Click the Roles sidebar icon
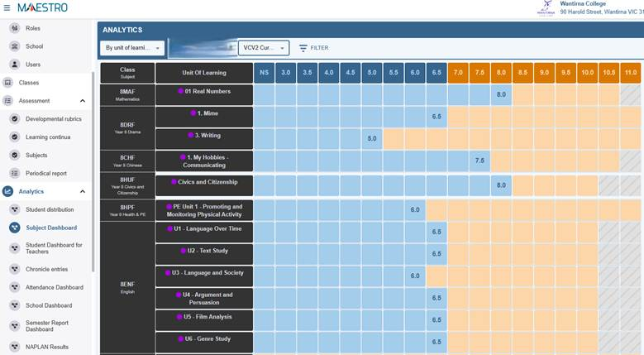Viewport: 644px width, 355px height. click(x=14, y=28)
